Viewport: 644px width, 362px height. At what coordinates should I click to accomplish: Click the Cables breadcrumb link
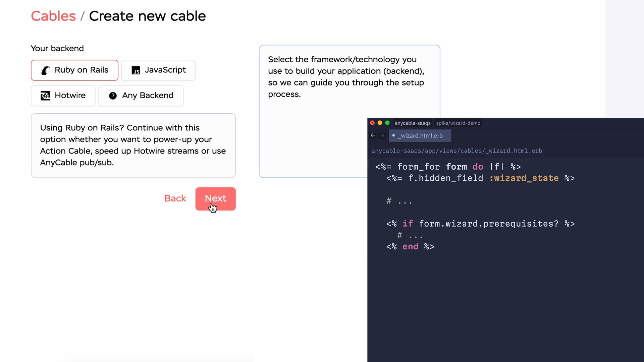tap(53, 16)
